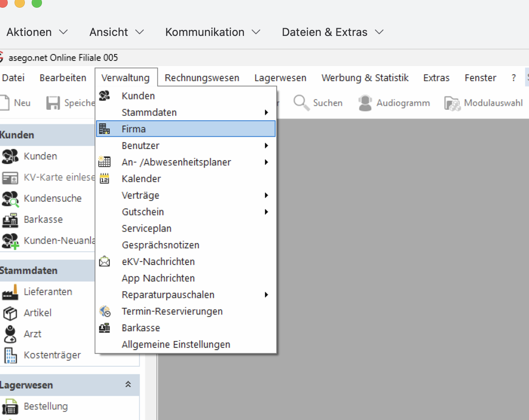Click the Arzt sidebar entry
The width and height of the screenshot is (529, 420).
(33, 334)
